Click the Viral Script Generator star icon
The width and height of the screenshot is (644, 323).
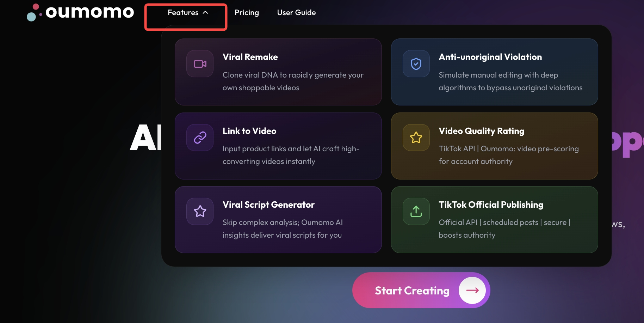point(200,211)
